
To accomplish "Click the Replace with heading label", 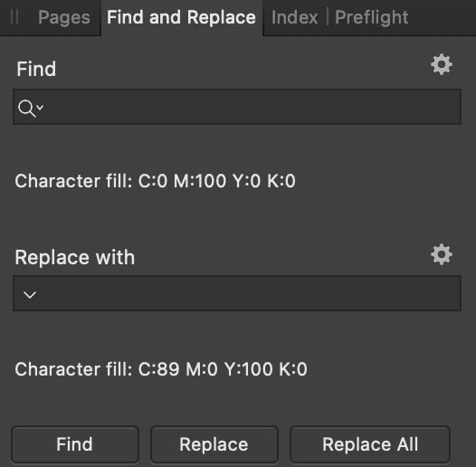I will click(75, 258).
